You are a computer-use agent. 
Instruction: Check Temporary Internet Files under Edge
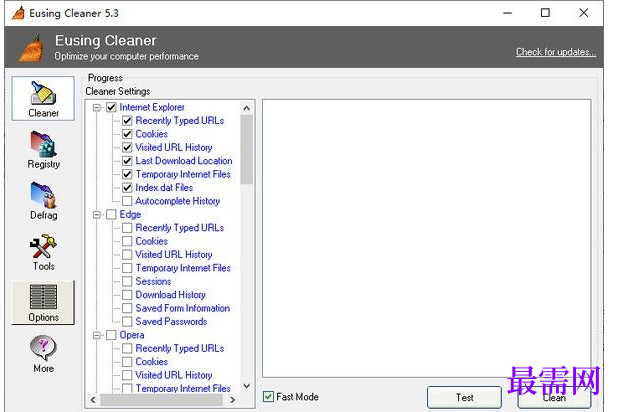pos(127,268)
